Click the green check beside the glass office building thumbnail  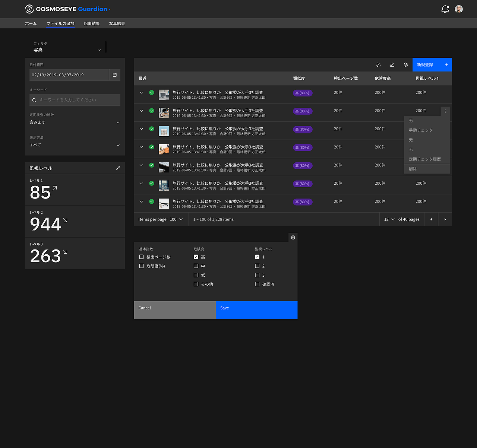tap(152, 183)
